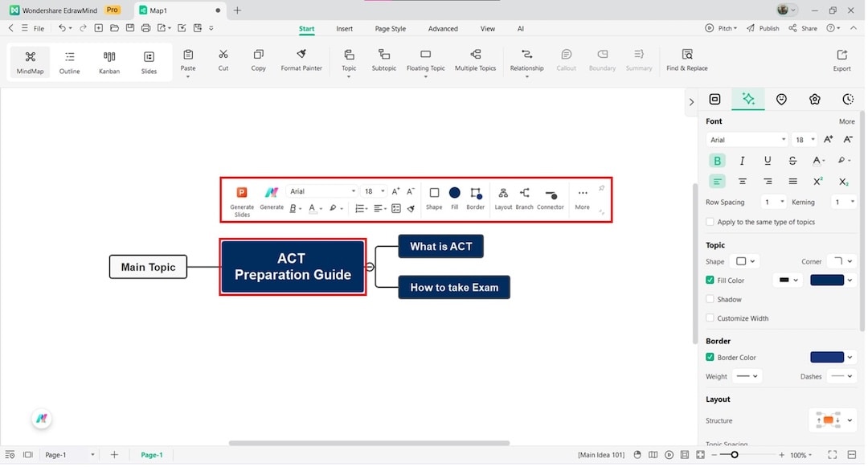This screenshot has height=467, width=868.
Task: Open the Row Spacing dropdown
Action: pyautogui.click(x=773, y=202)
